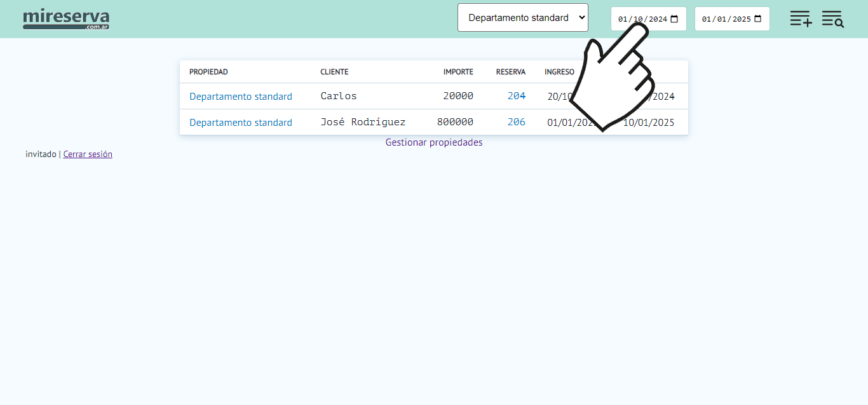868x405 pixels.
Task: Click the IMPORTE column header
Action: pyautogui.click(x=458, y=72)
